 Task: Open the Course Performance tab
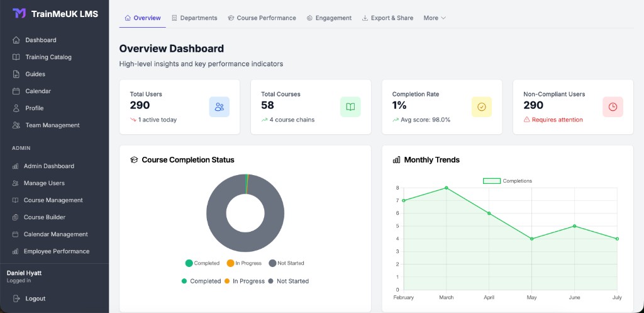[x=262, y=18]
